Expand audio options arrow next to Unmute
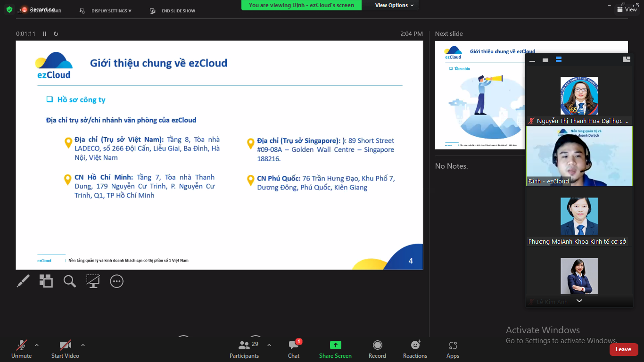 coord(37,345)
